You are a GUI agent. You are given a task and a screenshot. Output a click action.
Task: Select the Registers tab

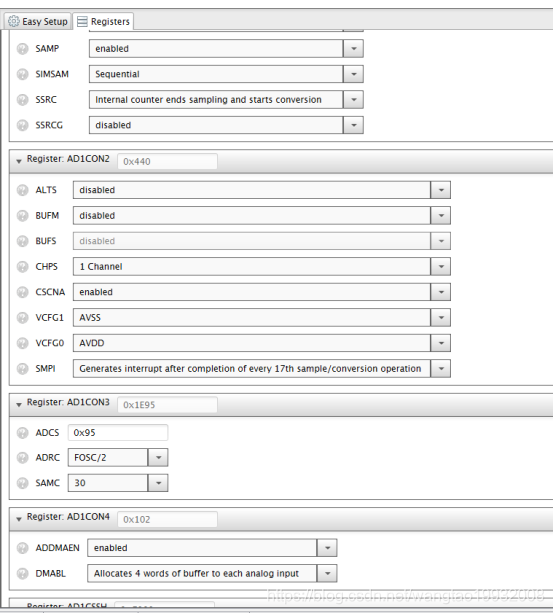click(103, 21)
